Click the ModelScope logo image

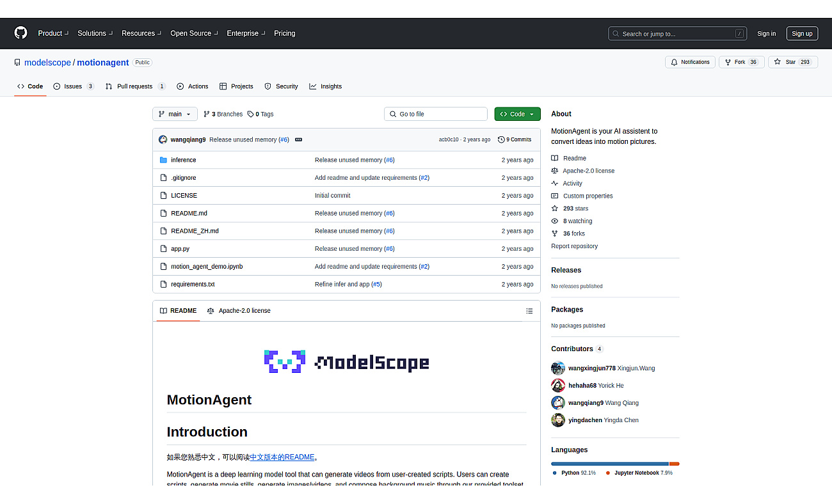346,361
